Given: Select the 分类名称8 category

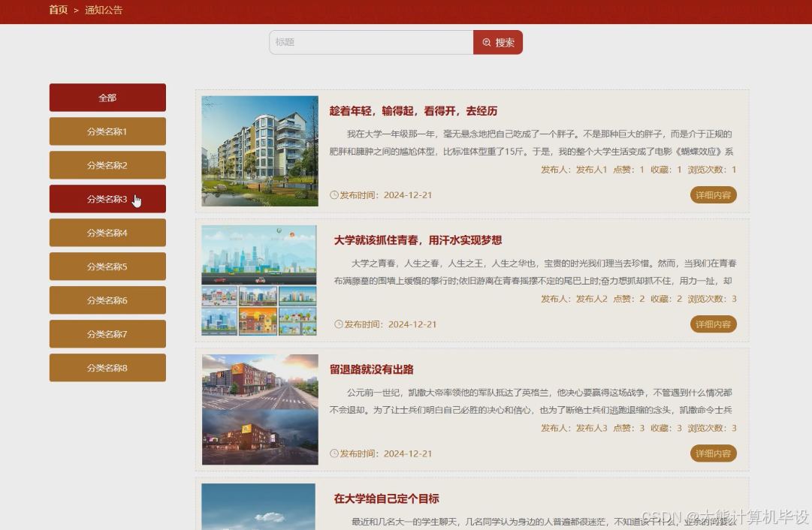Looking at the screenshot, I should [x=107, y=368].
